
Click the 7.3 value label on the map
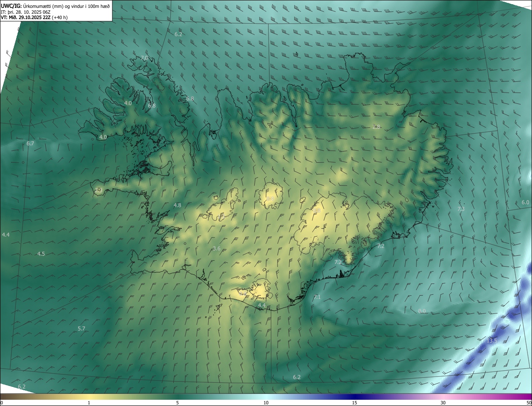click(461, 209)
